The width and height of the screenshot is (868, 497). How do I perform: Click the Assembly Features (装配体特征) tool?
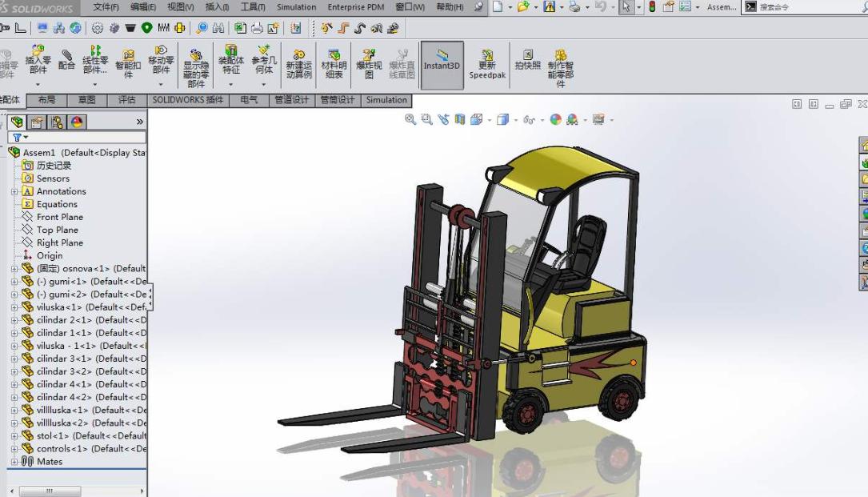click(231, 59)
